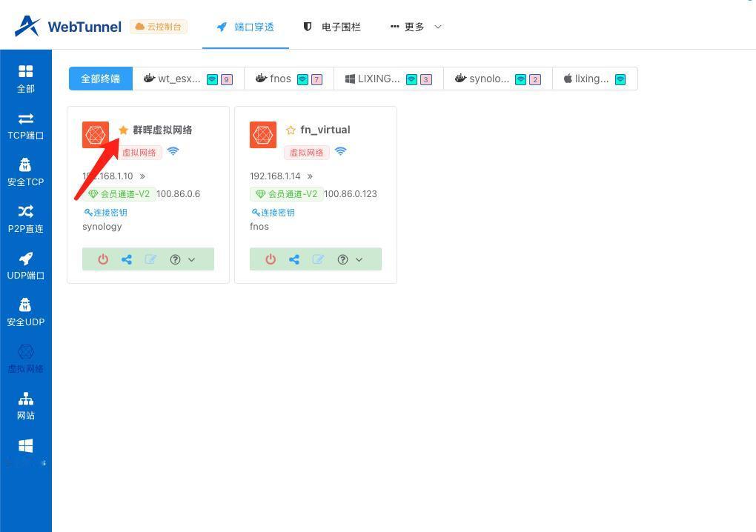Edit the 群晖虚拟网络 tunnel
Image resolution: width=756 pixels, height=532 pixels.
150,259
